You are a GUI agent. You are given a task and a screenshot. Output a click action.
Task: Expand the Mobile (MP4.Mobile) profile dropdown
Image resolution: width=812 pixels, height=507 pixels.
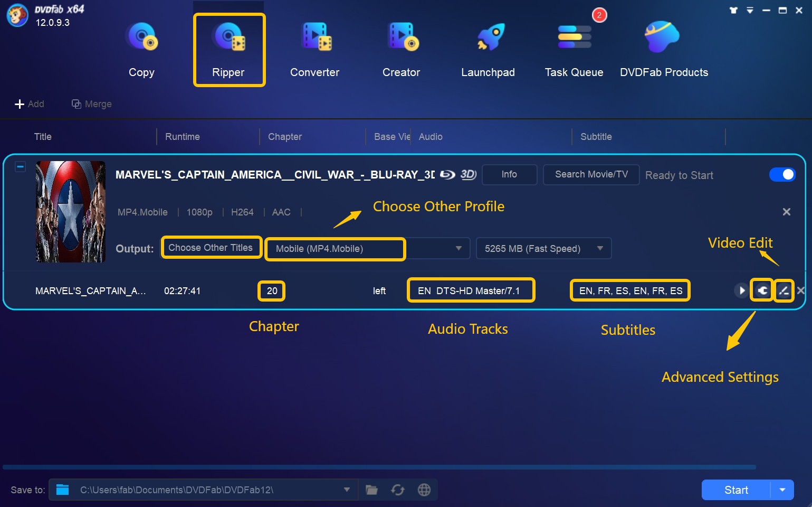coord(458,248)
